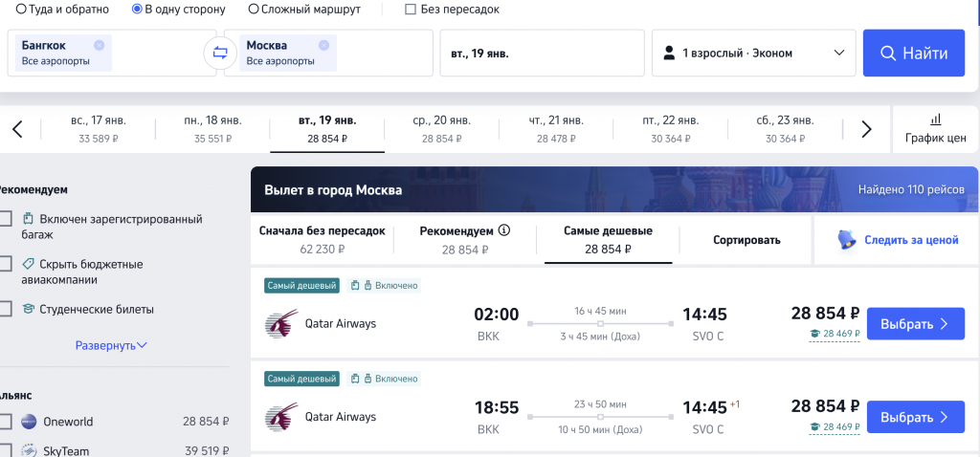Switch to Сначала без пересадок tab
The image size is (980, 457).
322,240
